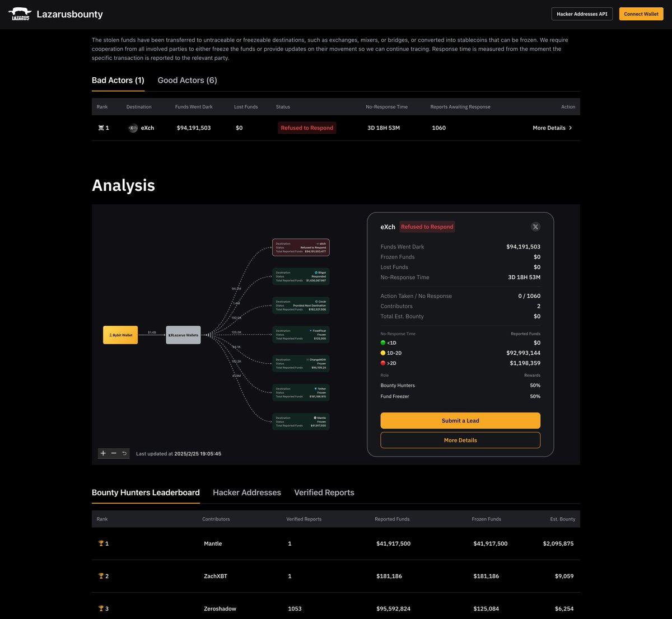Reset the graph view with the undo icon
Screen dimensions: 672x619
click(124, 453)
